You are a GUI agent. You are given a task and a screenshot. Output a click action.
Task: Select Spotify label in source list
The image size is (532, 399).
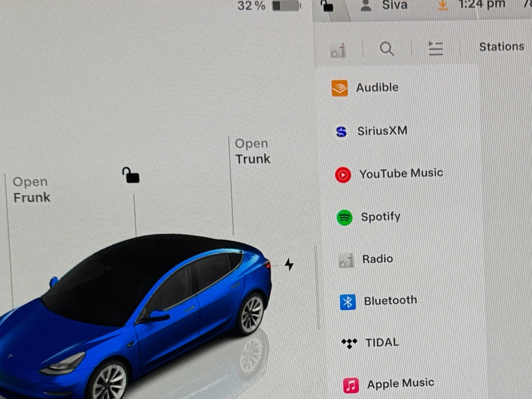(x=381, y=217)
